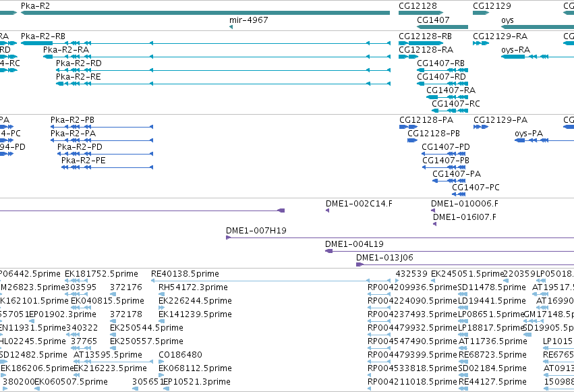Click protein Pka-R2-PA
This screenshot has height=392, width=574.
pos(102,140)
